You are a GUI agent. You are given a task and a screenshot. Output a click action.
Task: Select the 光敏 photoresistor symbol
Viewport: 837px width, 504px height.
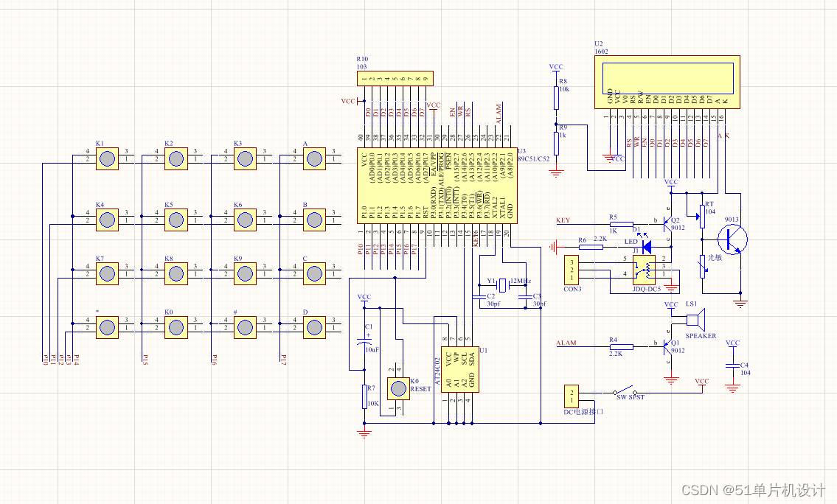(703, 266)
